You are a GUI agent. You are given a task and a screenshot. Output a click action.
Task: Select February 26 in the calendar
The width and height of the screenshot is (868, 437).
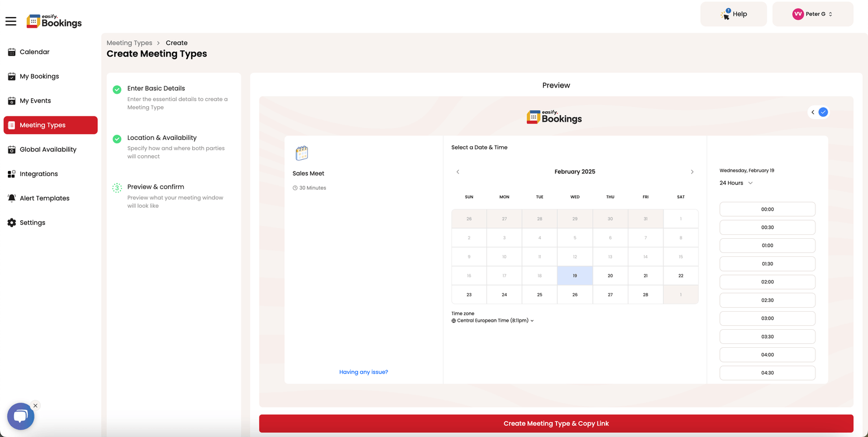(575, 295)
